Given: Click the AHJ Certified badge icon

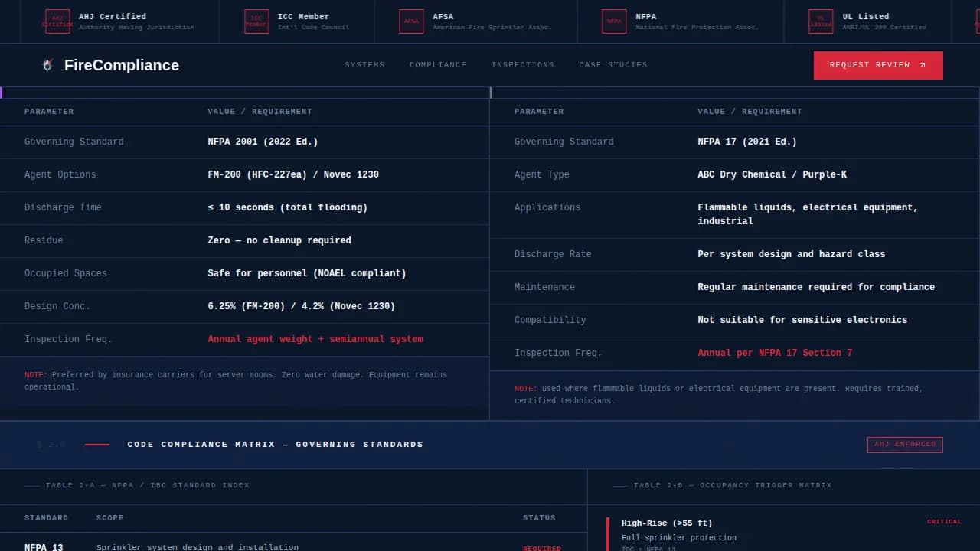Looking at the screenshot, I should tap(57, 21).
